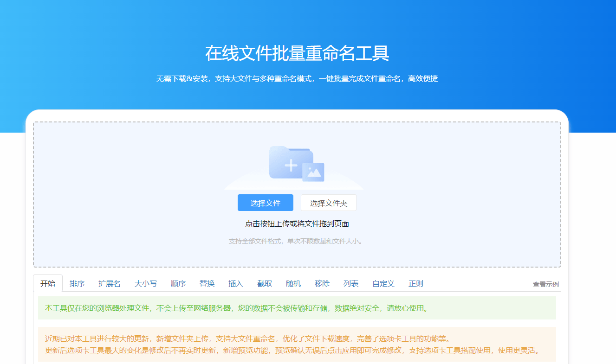The height and width of the screenshot is (364, 616).
Task: Select the 大小写 letter case tab
Action: (145, 283)
